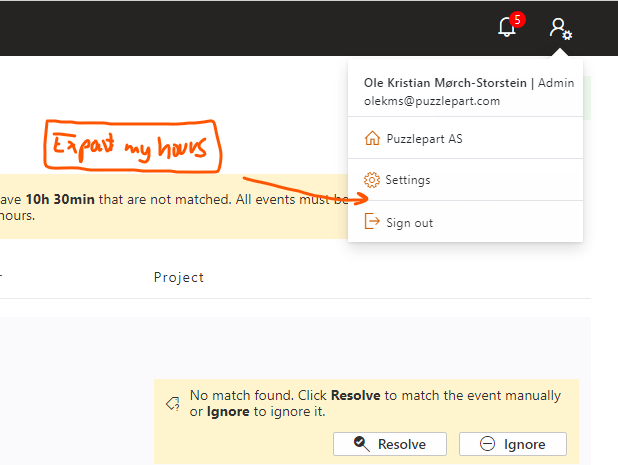
Task: Sort by the Project column header
Action: click(179, 277)
